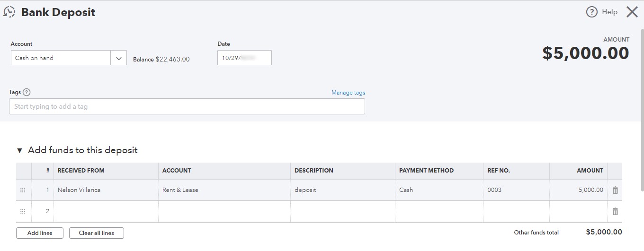Edit the 5,000.00 amount in row 1
This screenshot has height=251, width=644.
coord(578,190)
